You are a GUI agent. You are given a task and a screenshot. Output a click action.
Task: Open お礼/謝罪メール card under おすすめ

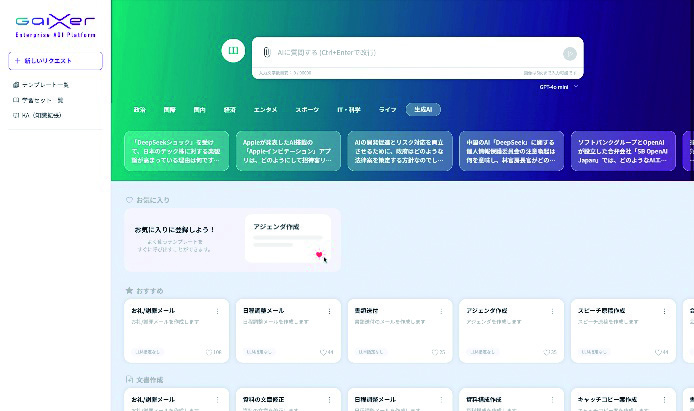(177, 331)
